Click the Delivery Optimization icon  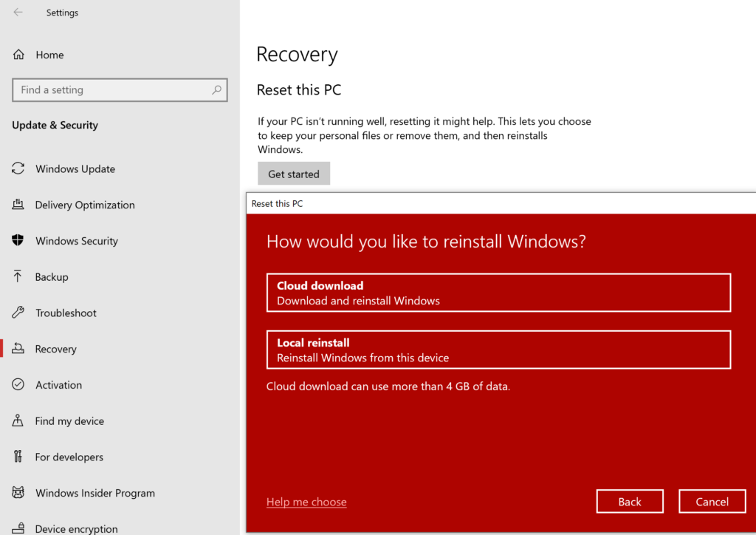[18, 204]
